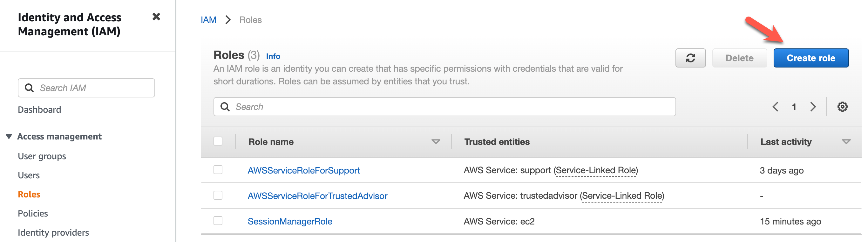This screenshot has width=868, height=242.
Task: Open table preferences gear icon
Action: (x=842, y=107)
